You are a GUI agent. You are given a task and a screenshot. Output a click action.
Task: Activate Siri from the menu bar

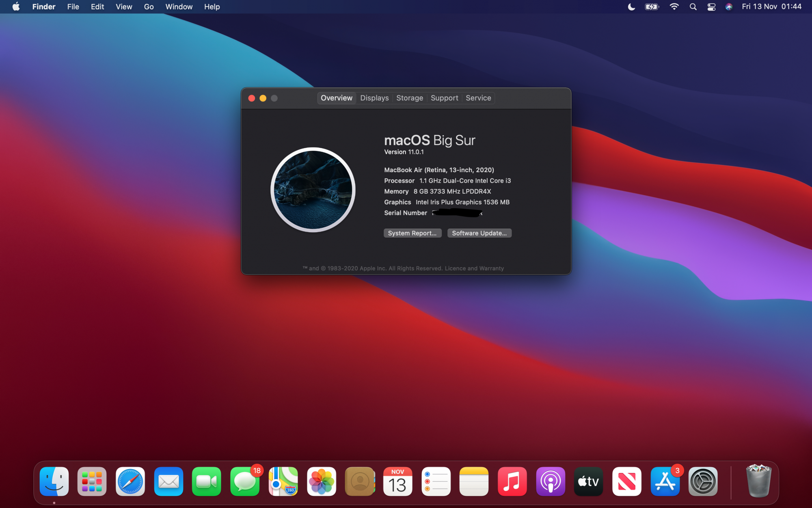point(729,7)
